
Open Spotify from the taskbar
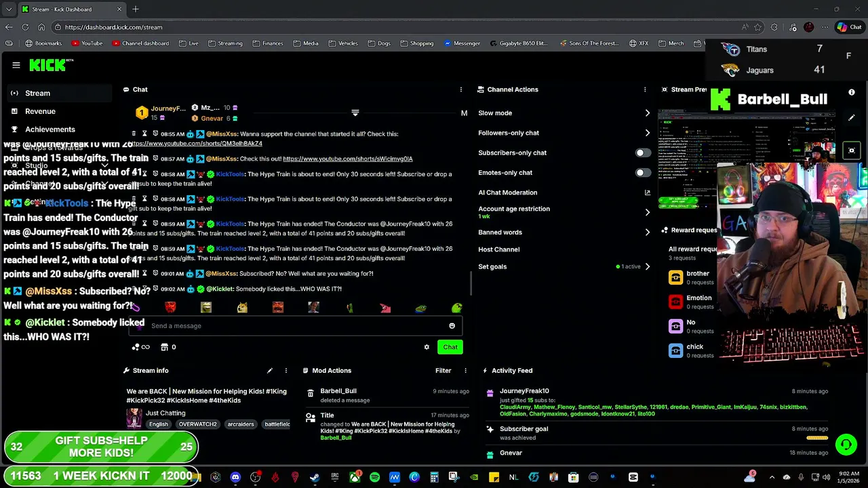point(374,477)
